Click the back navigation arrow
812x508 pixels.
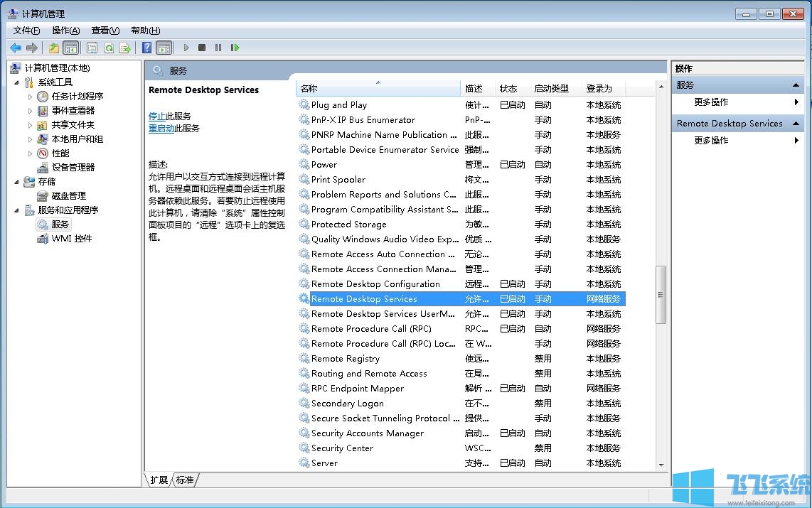[x=15, y=48]
